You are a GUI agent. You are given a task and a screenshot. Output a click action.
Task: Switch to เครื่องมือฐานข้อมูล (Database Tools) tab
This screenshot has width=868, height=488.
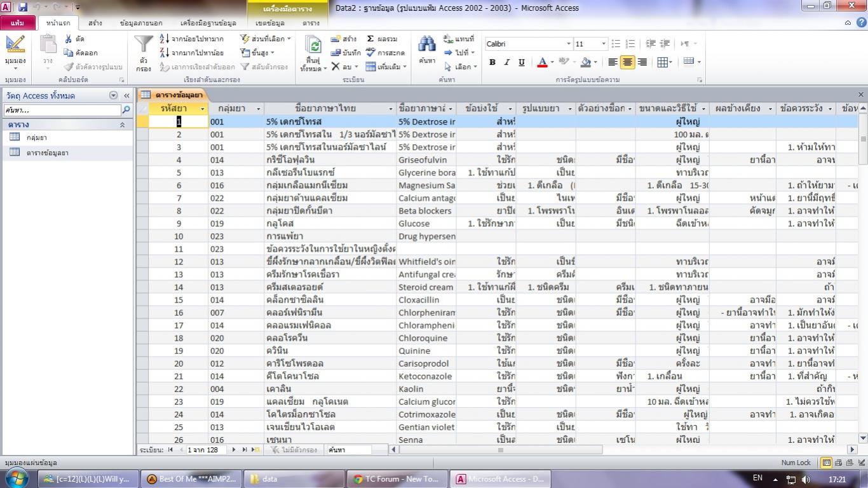click(208, 23)
